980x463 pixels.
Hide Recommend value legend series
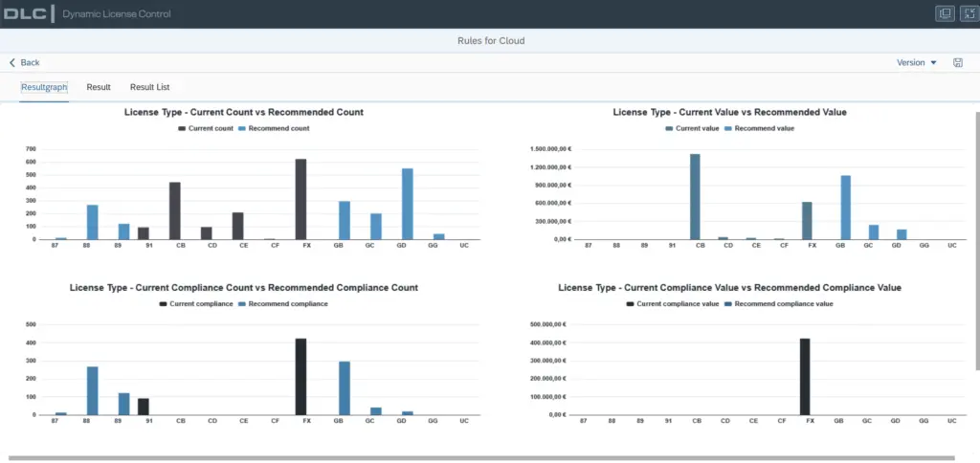pyautogui.click(x=759, y=128)
